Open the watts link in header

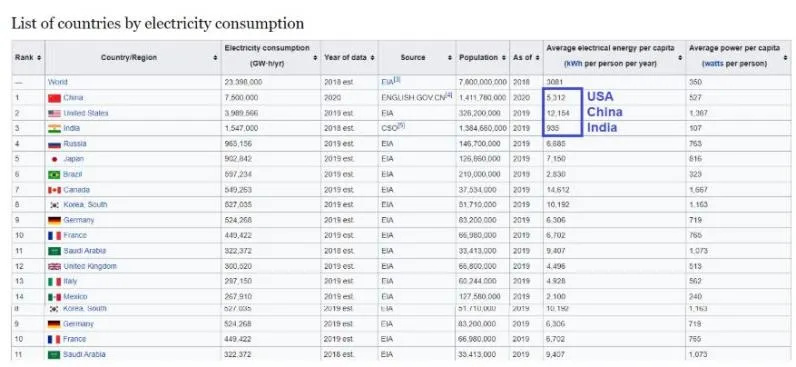713,64
